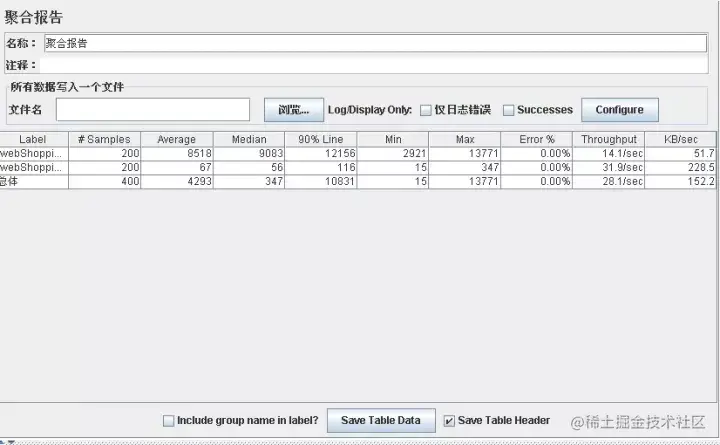Select the Throughput cell 28.1/sec
The height and width of the screenshot is (445, 720).
pyautogui.click(x=609, y=181)
